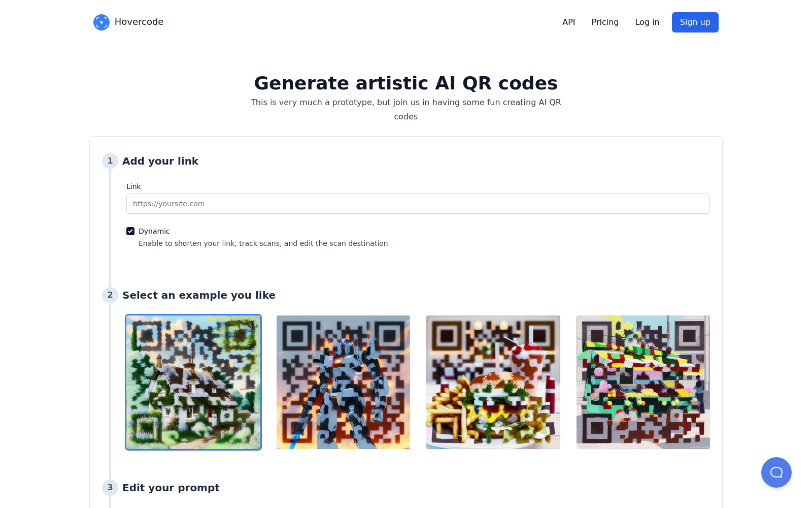Click the step 2 number badge

tap(110, 295)
